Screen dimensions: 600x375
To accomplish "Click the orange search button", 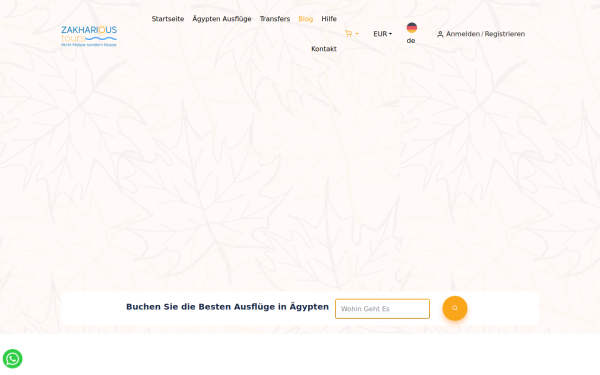I will pos(455,308).
